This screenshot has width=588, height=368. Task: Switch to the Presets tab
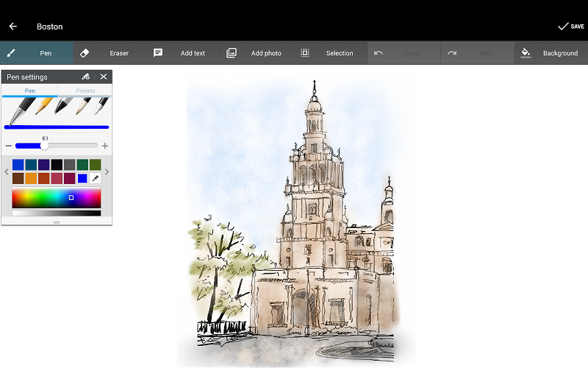coord(85,91)
